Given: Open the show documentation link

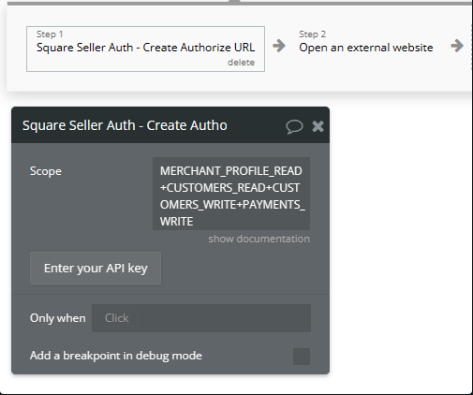Looking at the screenshot, I should pos(259,239).
